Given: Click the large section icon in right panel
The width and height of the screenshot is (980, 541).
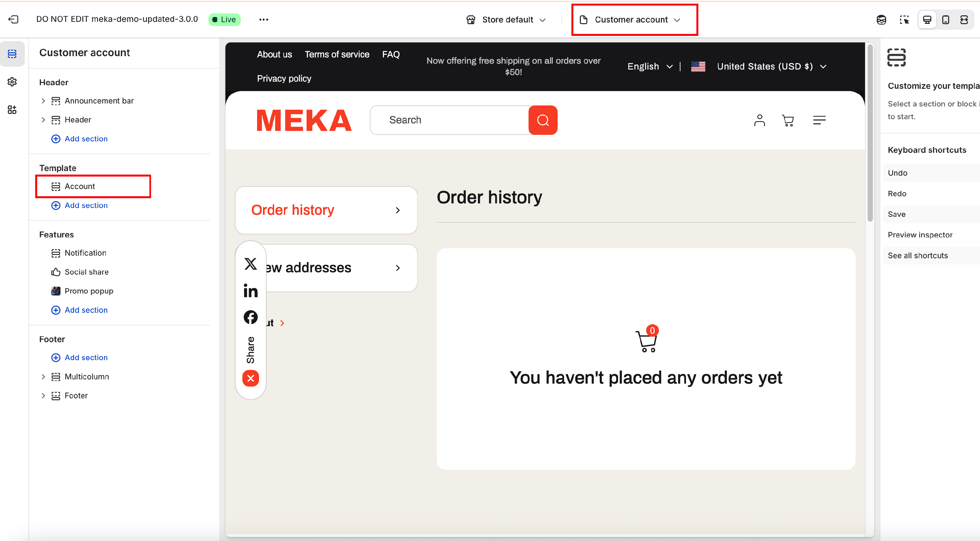Looking at the screenshot, I should 896,57.
